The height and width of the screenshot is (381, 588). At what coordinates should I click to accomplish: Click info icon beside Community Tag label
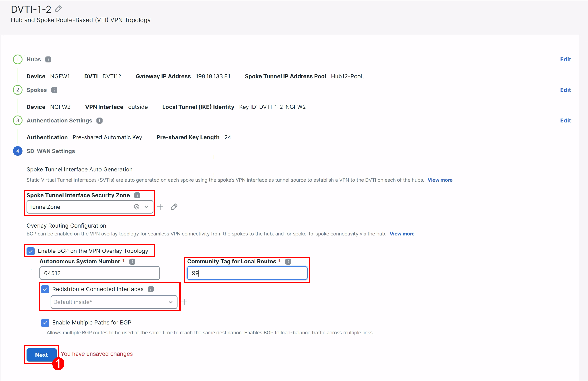click(288, 262)
